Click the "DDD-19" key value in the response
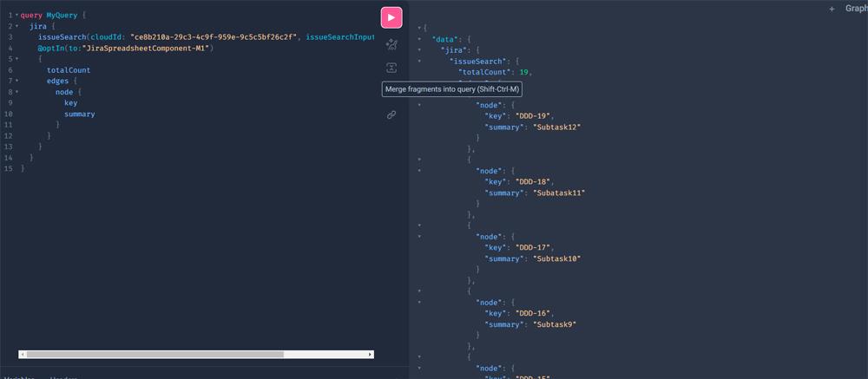The width and height of the screenshot is (868, 379). pyautogui.click(x=534, y=115)
